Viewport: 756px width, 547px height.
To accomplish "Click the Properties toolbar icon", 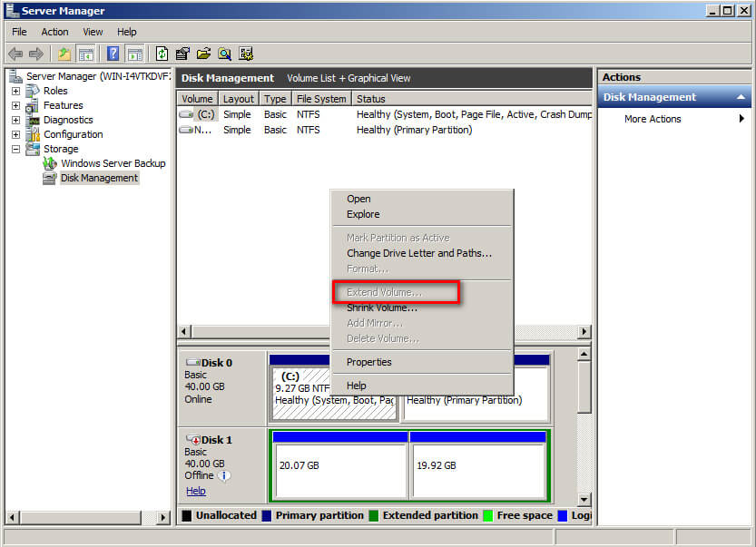I will [182, 54].
